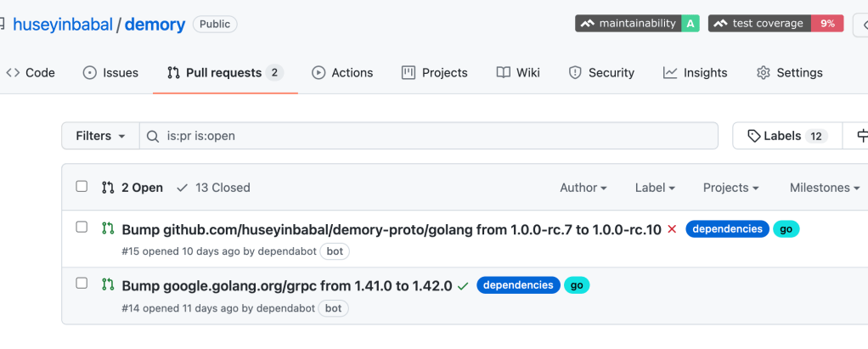Expand the Milestones filter dropdown
868x349 pixels.
[x=824, y=188]
